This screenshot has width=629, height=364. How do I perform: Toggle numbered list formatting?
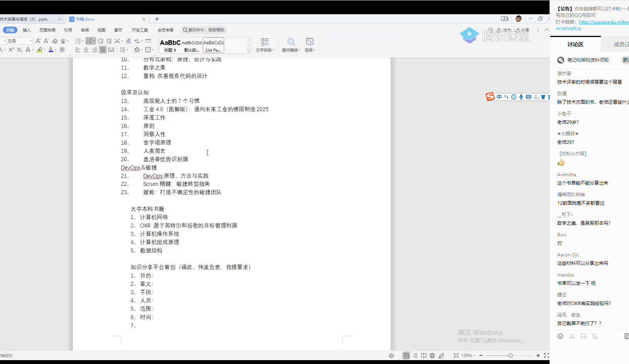click(x=89, y=41)
